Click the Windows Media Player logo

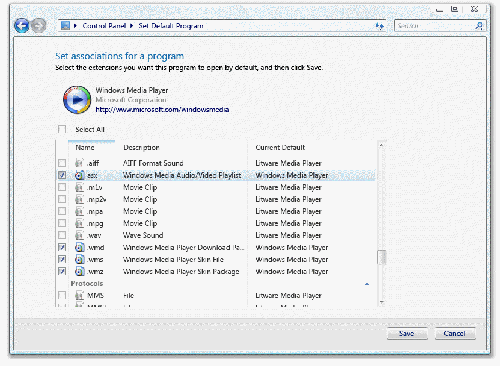(77, 99)
